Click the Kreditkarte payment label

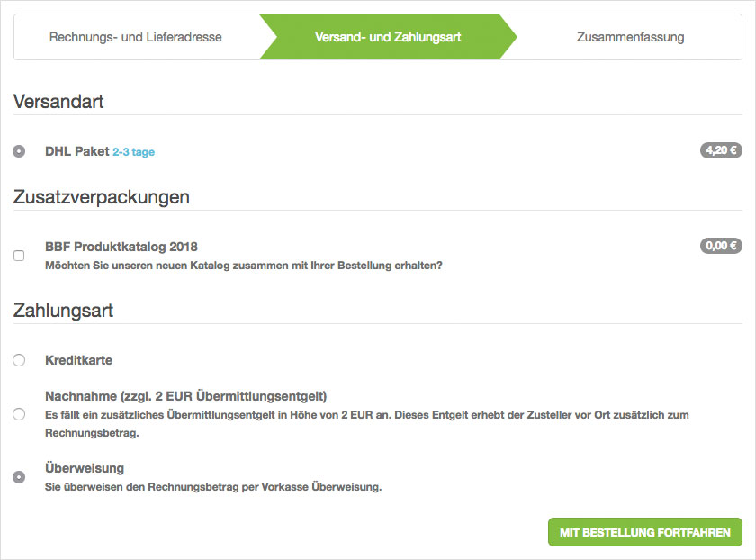[x=78, y=360]
